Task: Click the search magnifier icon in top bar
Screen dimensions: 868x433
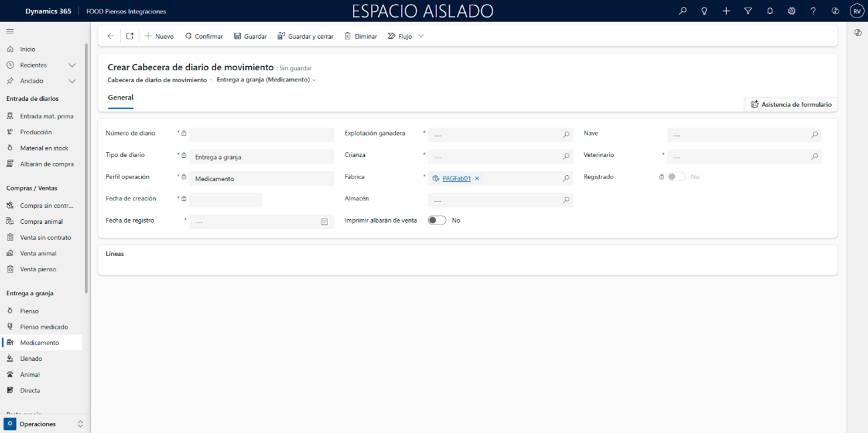Action: pos(682,11)
